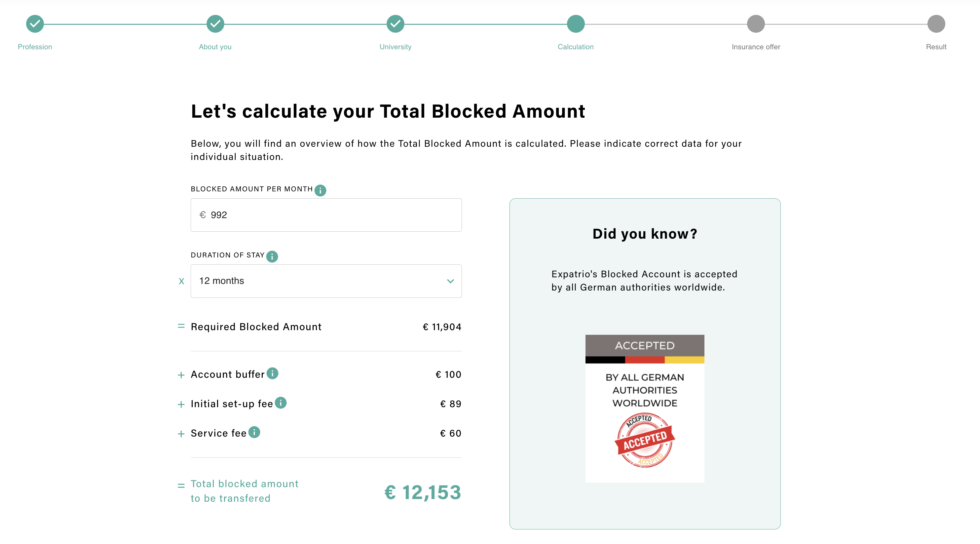Select the Insurance offer step circle
980x544 pixels.
(756, 24)
